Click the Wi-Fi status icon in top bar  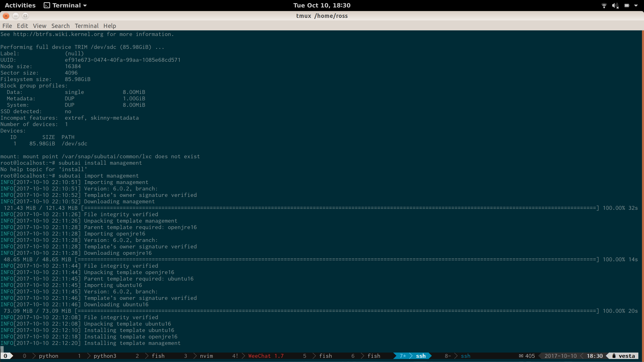[604, 5]
